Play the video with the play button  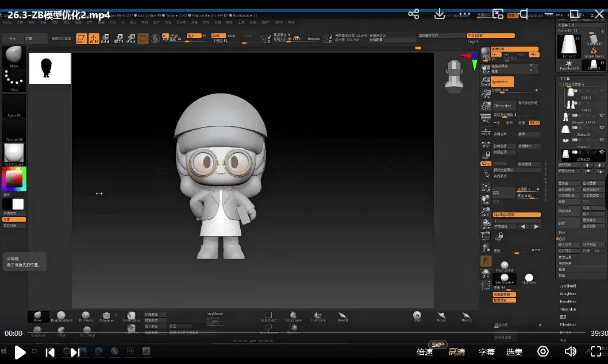[20, 352]
